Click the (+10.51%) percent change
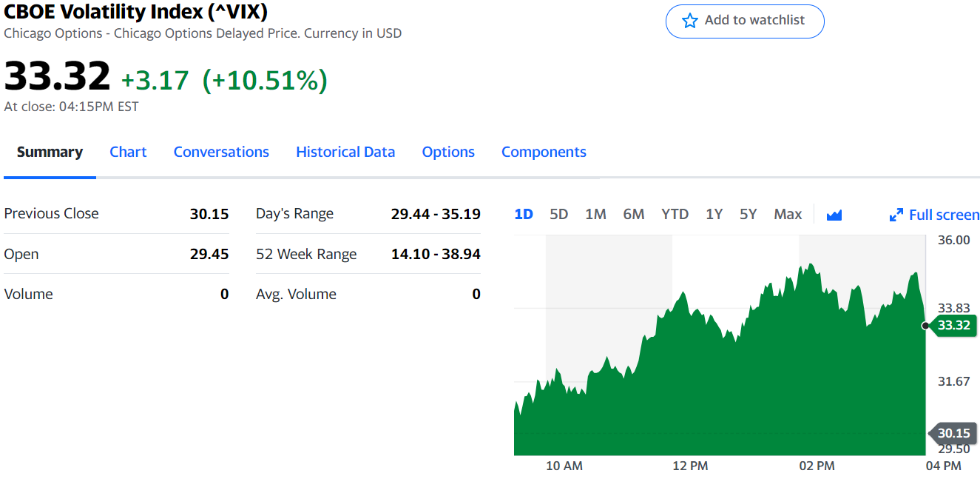 pyautogui.click(x=265, y=80)
